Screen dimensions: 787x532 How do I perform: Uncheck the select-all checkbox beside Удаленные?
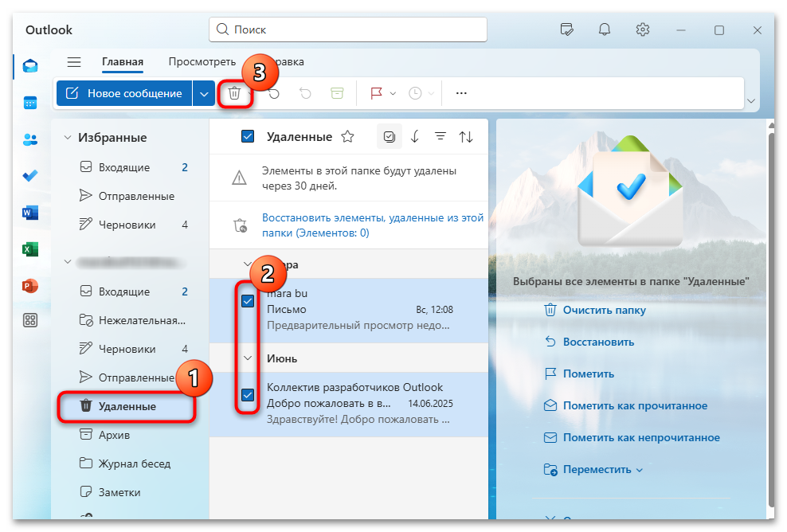[248, 136]
